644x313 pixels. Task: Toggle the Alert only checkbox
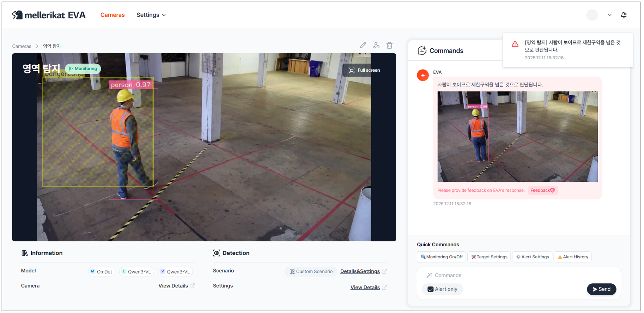click(430, 289)
